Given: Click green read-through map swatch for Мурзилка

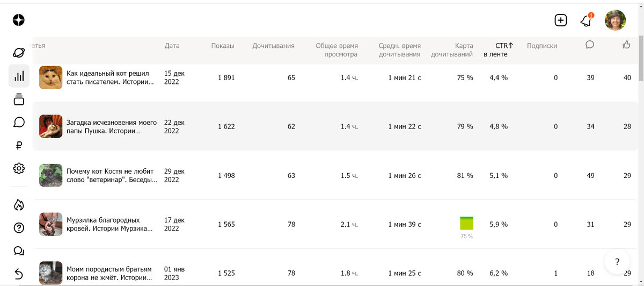Looking at the screenshot, I should [x=466, y=224].
